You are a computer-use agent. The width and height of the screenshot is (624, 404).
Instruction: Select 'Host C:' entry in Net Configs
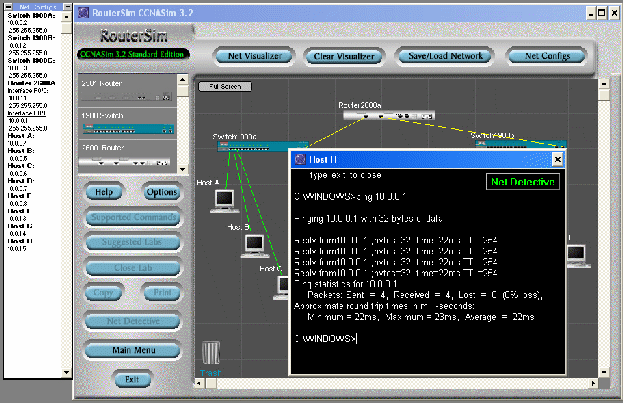point(21,166)
